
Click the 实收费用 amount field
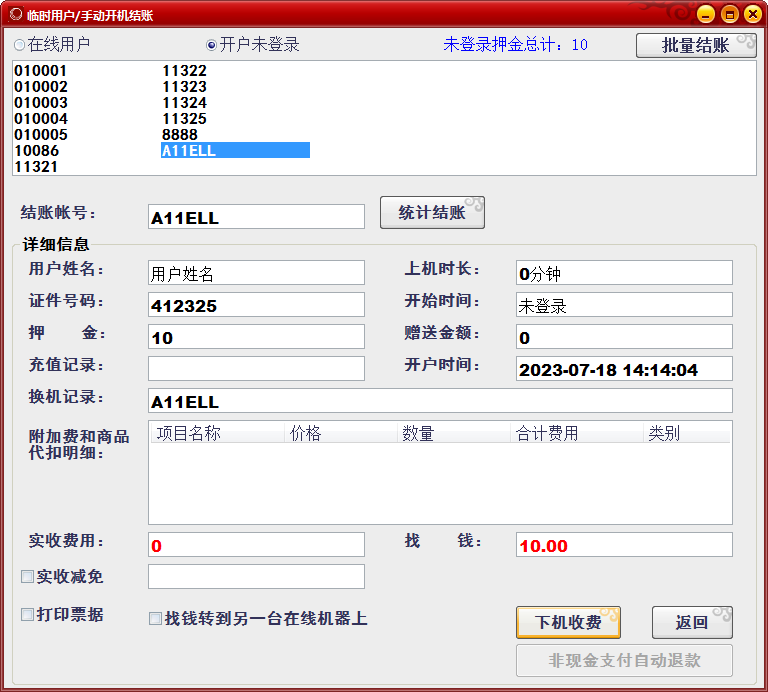point(256,545)
